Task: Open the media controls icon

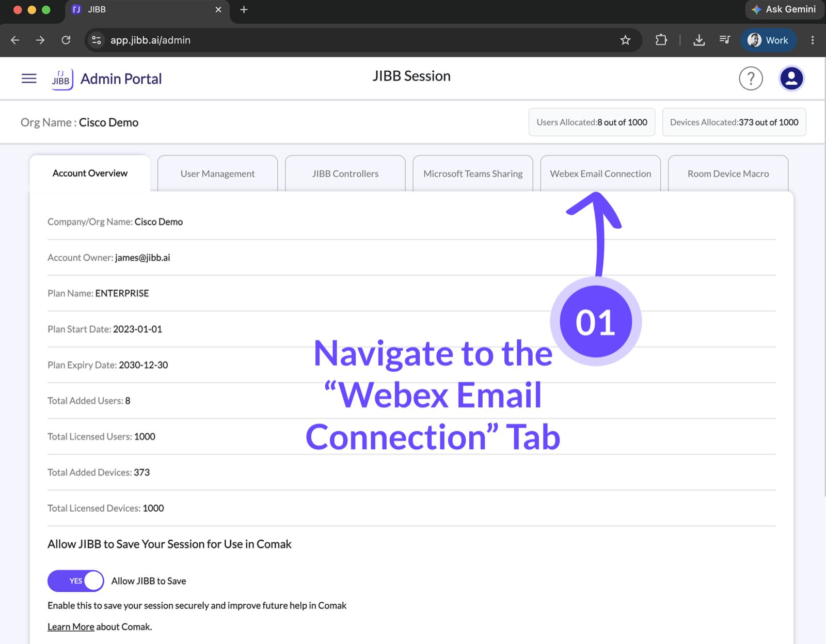Action: coord(725,40)
